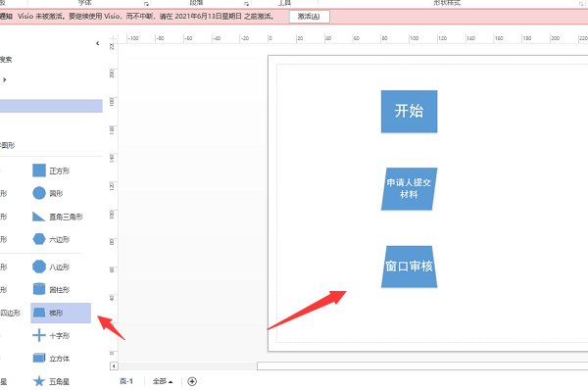The image size is (588, 390).
Task: Open the 全部 pages dropdown
Action: pyautogui.click(x=163, y=381)
